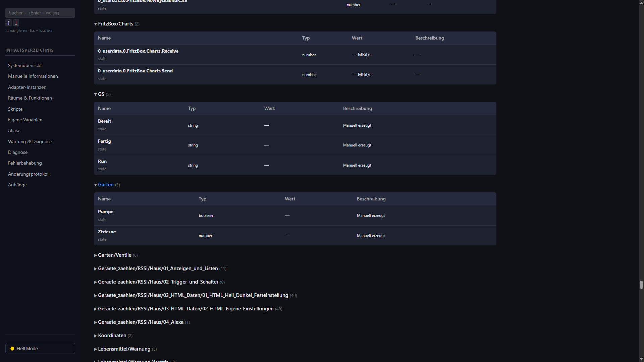Open Systemübersicht from the sidebar
Image resolution: width=644 pixels, height=362 pixels.
(x=24, y=65)
